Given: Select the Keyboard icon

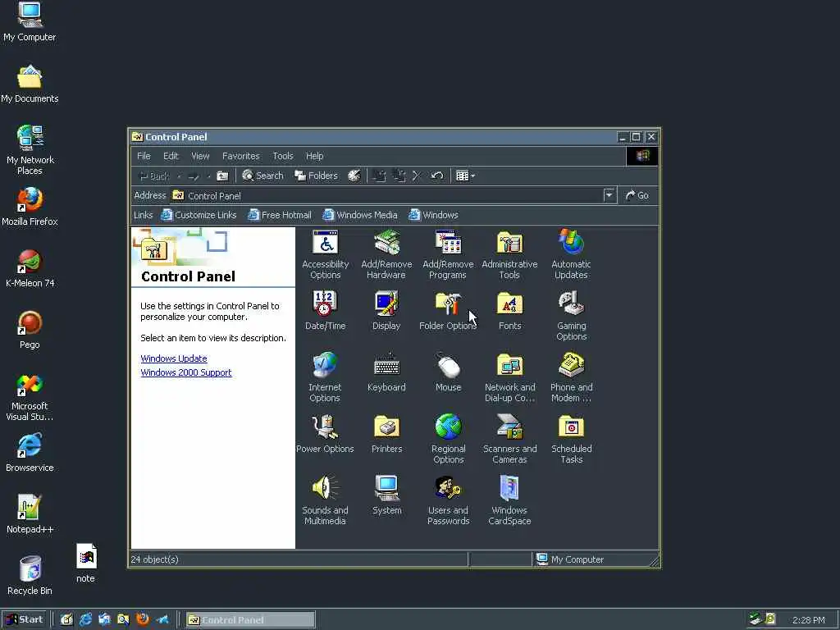Looking at the screenshot, I should click(386, 372).
